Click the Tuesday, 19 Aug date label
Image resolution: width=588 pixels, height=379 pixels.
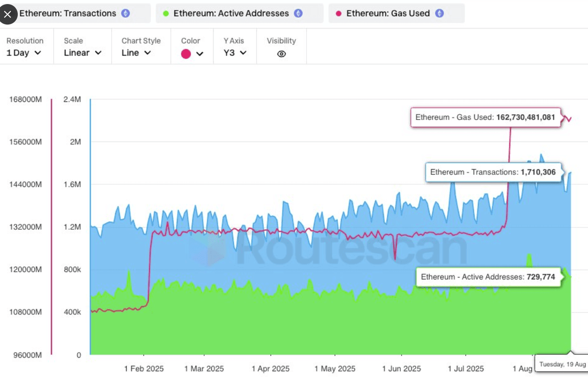[x=562, y=364]
